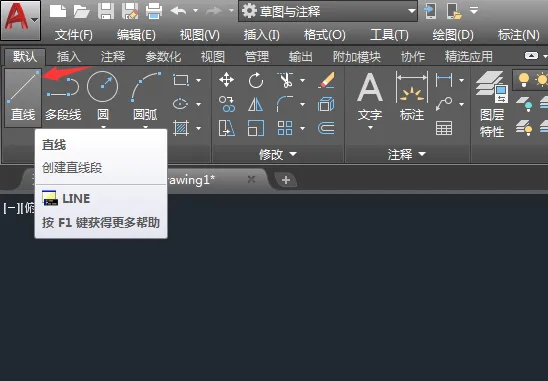Expand the Fillet tool dropdown arrow
The width and height of the screenshot is (548, 381).
[x=302, y=104]
